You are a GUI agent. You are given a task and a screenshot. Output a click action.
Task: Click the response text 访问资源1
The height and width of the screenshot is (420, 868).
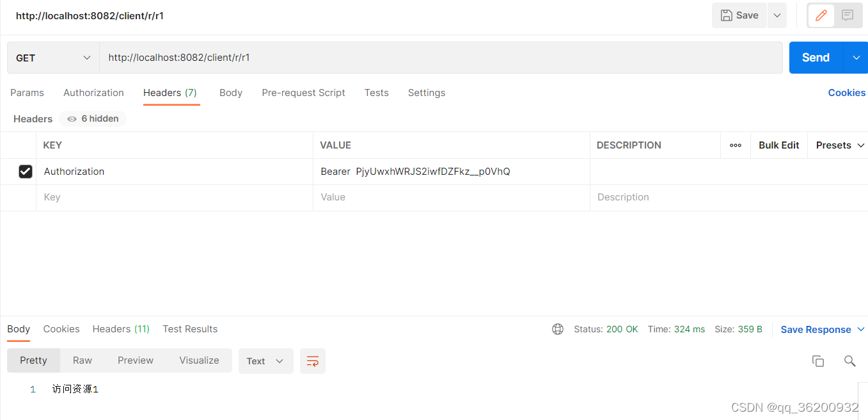[75, 389]
